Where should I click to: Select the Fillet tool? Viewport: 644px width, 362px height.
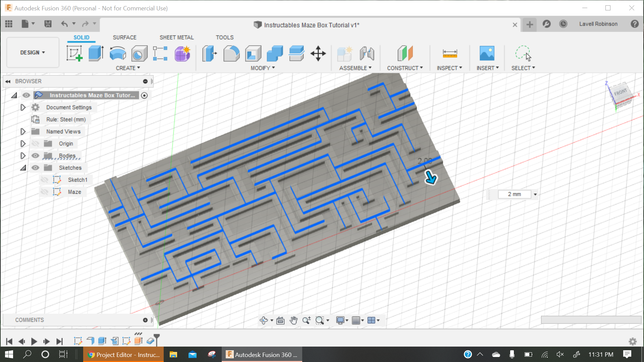coord(231,53)
